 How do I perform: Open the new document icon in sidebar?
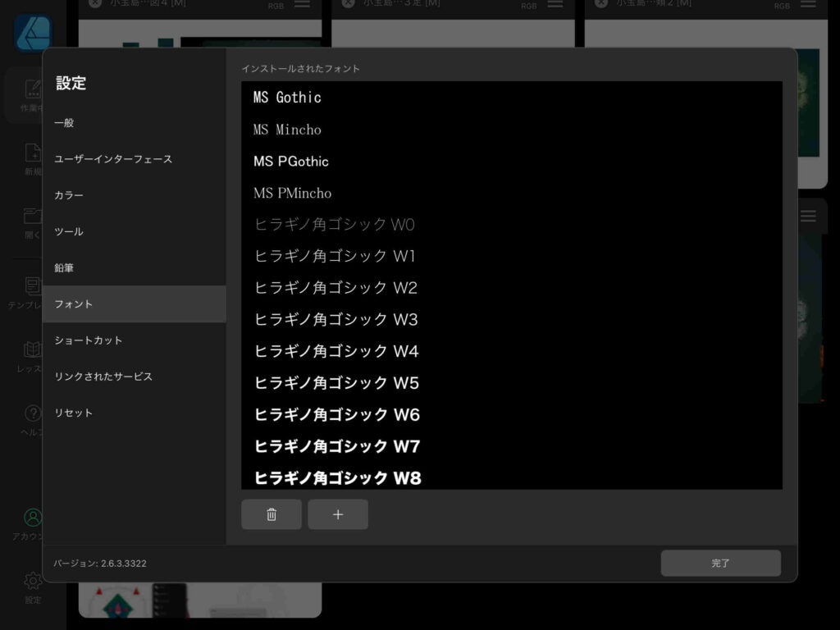(x=33, y=153)
